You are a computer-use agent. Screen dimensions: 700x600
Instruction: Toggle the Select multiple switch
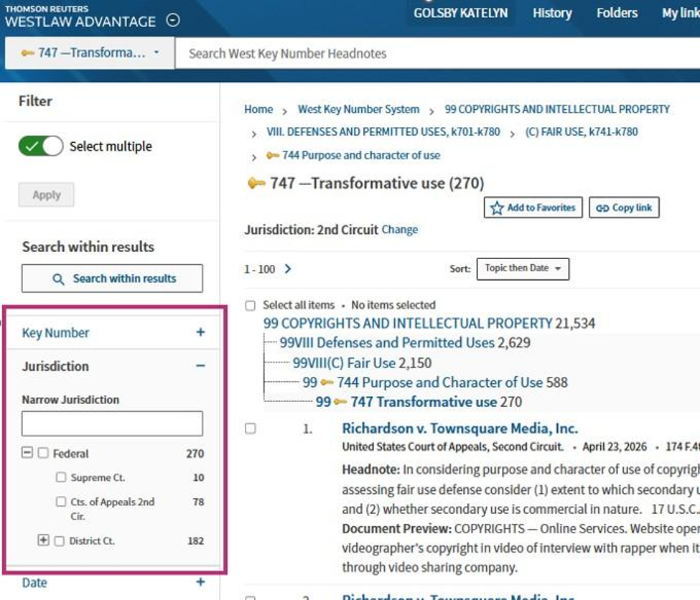pos(41,146)
